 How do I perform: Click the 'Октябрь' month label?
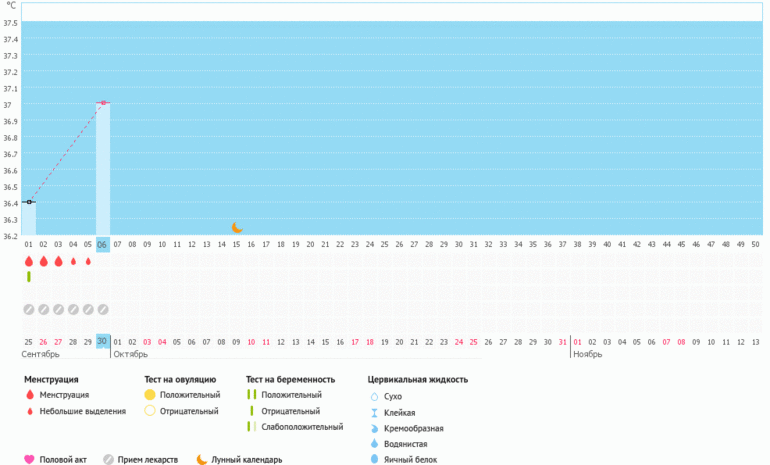pos(130,354)
